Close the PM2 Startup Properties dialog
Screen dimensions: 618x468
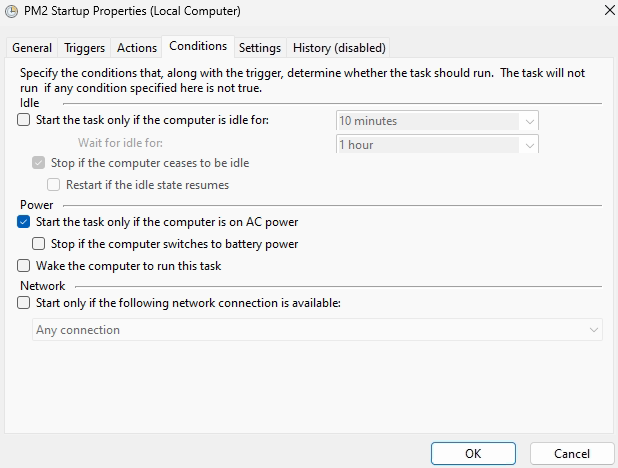609,11
